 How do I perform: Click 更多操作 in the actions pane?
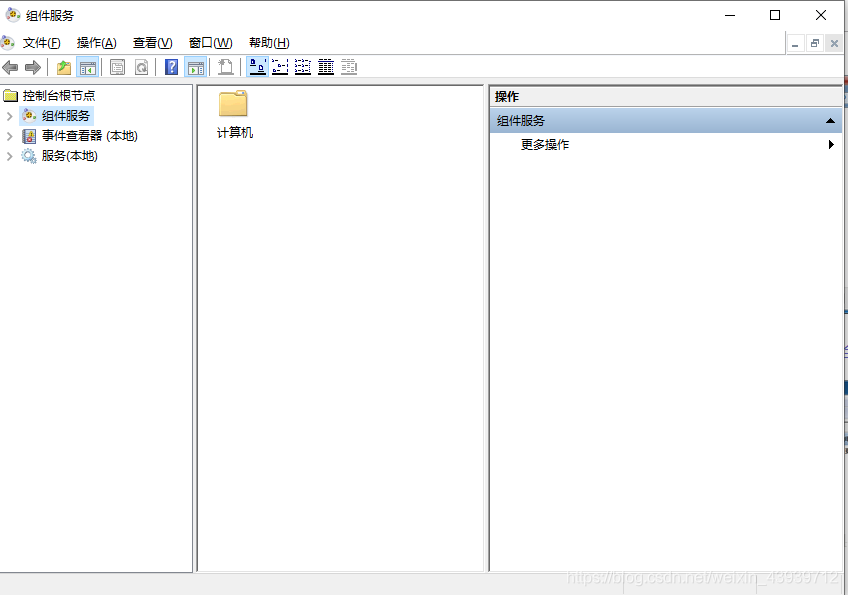pos(545,144)
